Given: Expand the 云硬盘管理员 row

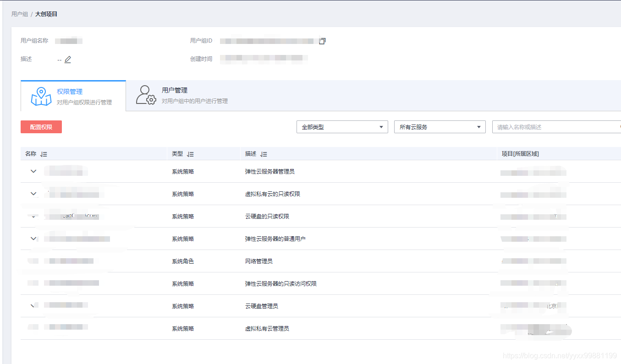Looking at the screenshot, I should click(x=33, y=305).
